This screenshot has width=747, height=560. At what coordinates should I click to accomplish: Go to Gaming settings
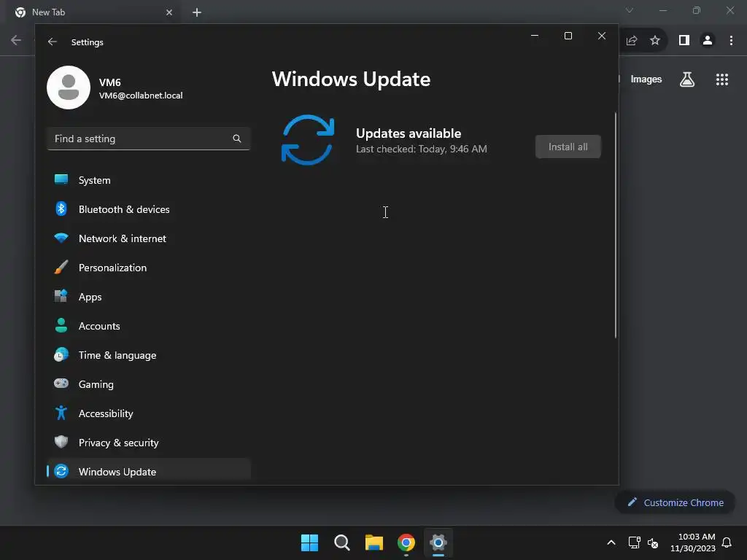pos(149,384)
